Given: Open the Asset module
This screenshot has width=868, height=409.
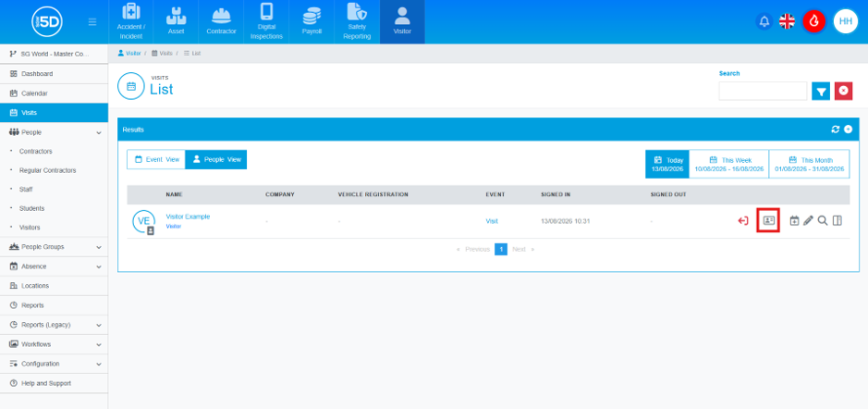Looking at the screenshot, I should 176,21.
